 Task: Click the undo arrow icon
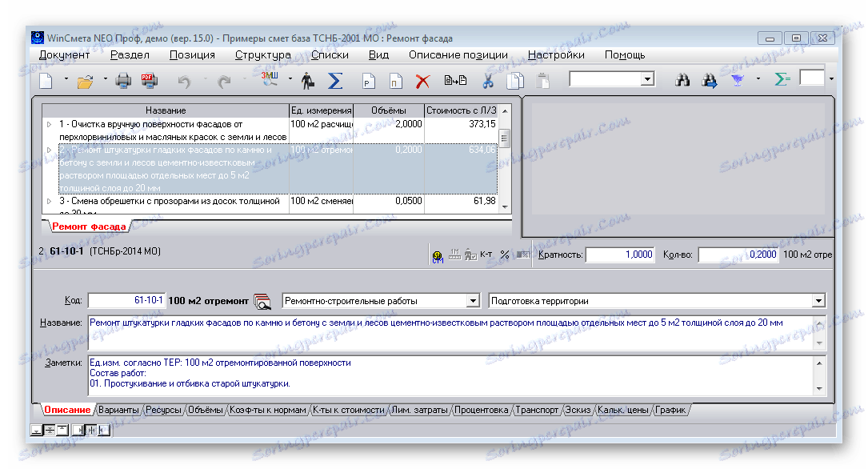pyautogui.click(x=184, y=82)
